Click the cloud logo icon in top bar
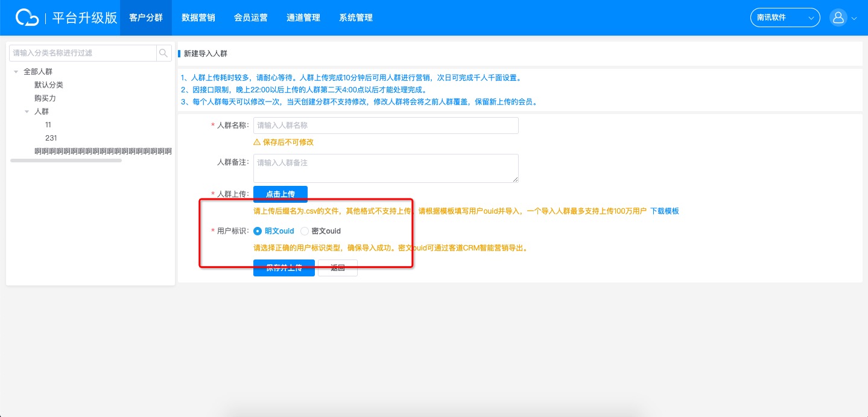Viewport: 868px width, 417px height. [x=27, y=18]
